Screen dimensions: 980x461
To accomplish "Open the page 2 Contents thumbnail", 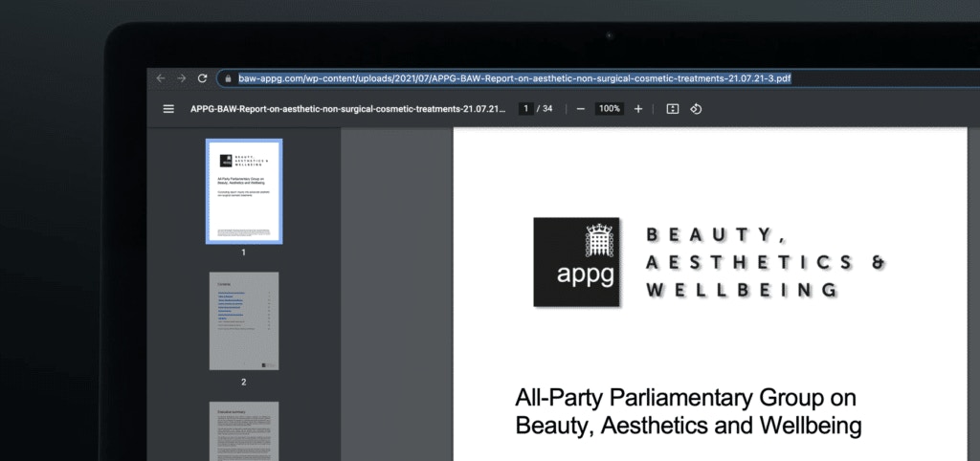I will tap(244, 321).
